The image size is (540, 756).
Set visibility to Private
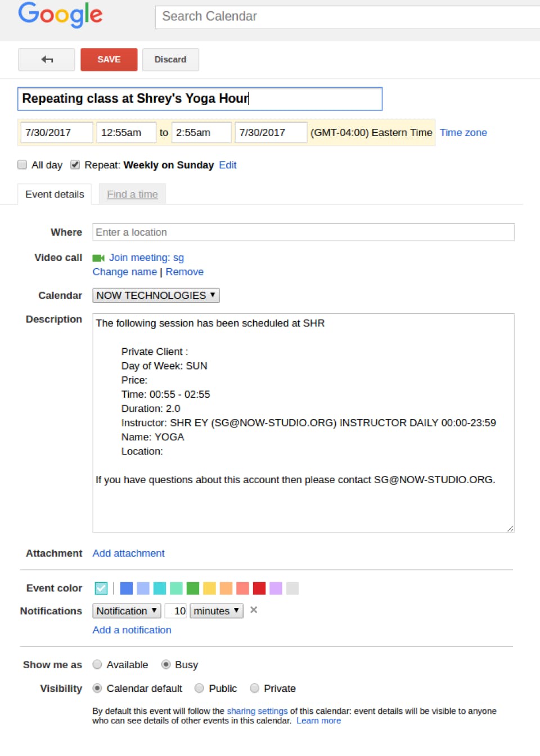254,688
